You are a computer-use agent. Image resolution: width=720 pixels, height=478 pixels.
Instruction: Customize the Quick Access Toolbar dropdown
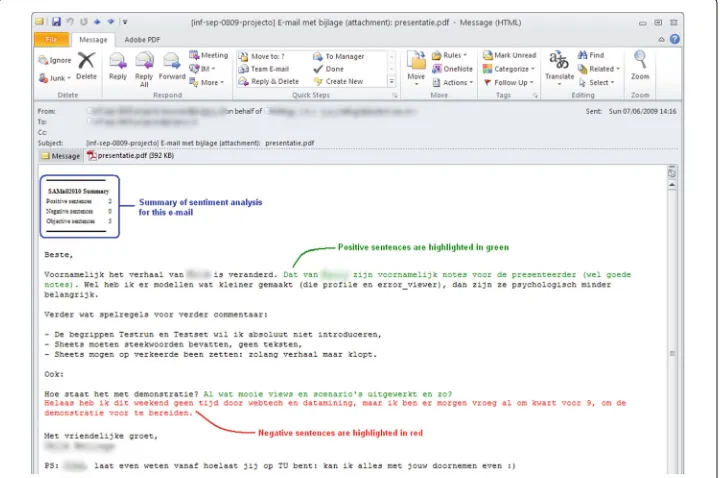(x=125, y=22)
